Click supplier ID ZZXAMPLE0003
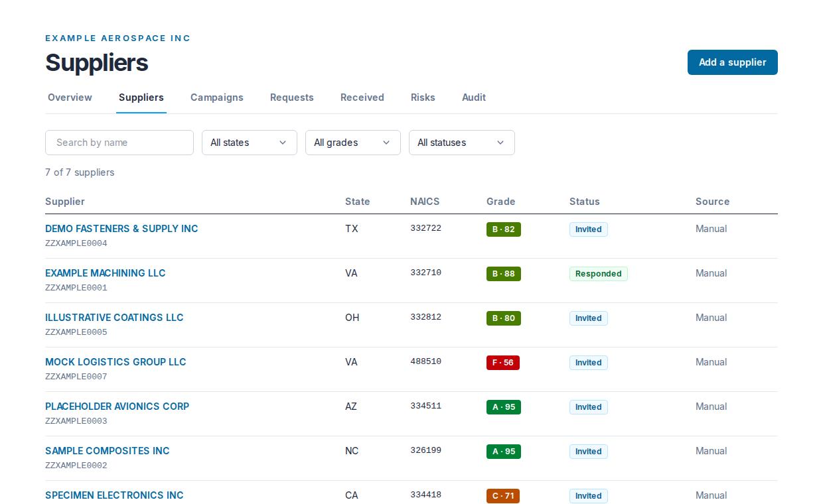 coord(76,421)
